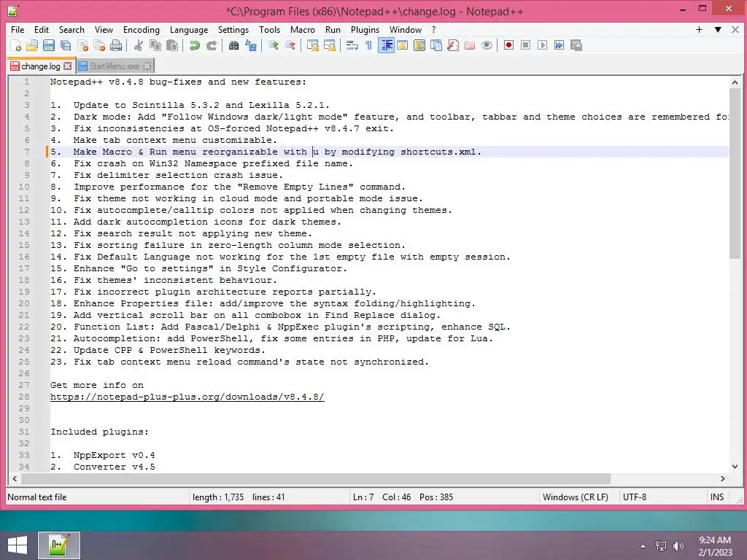Click the Paste clipboard icon
The height and width of the screenshot is (560, 747).
click(x=172, y=45)
